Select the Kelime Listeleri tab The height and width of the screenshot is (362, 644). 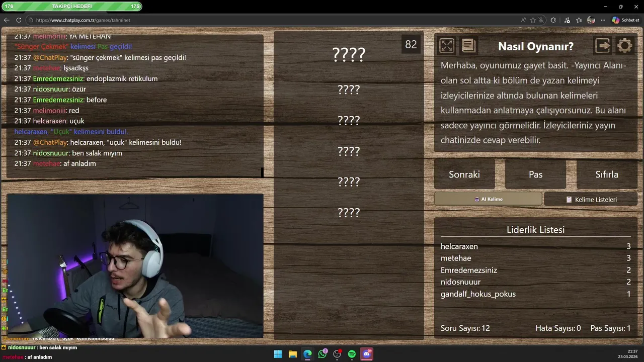[x=591, y=199]
